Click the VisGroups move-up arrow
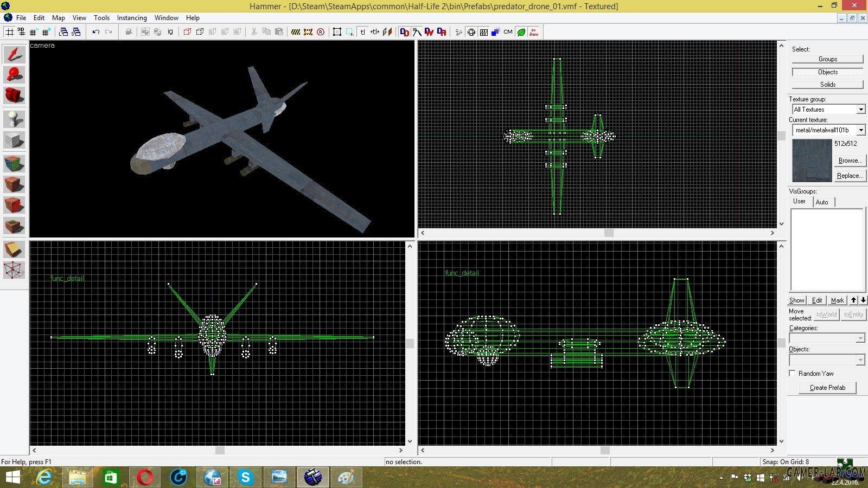The image size is (868, 488). (x=854, y=300)
